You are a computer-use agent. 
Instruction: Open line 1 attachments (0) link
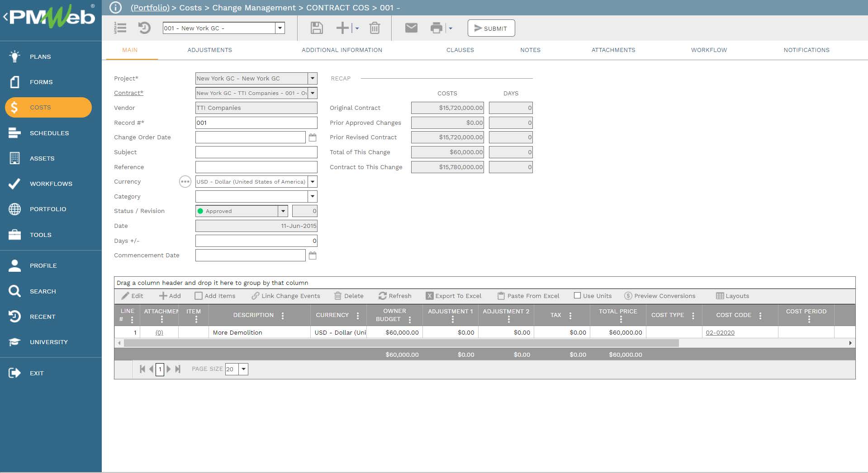click(159, 332)
